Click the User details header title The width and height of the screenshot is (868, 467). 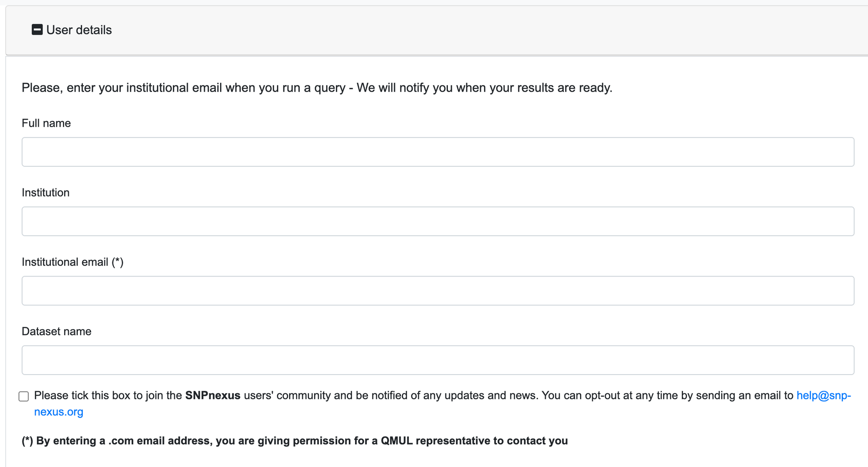[79, 30]
